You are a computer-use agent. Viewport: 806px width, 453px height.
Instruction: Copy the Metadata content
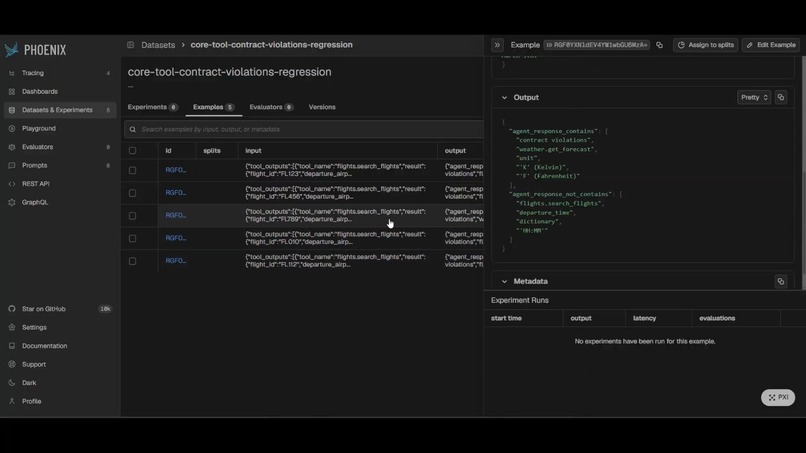(781, 281)
